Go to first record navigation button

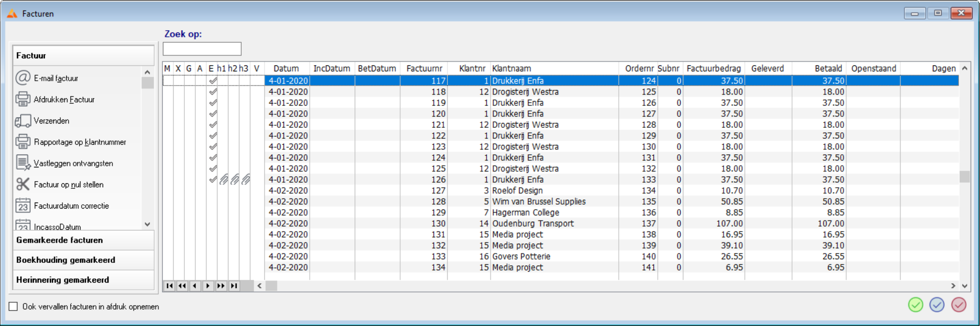(x=169, y=286)
